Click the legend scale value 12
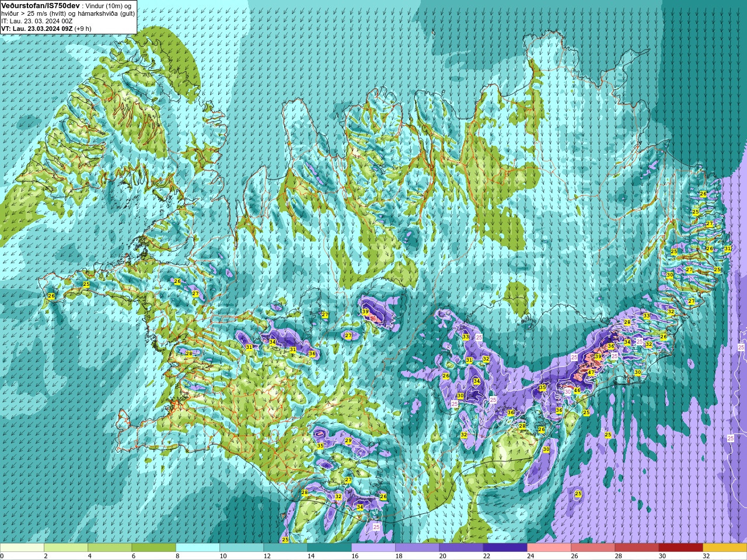 pyautogui.click(x=267, y=556)
